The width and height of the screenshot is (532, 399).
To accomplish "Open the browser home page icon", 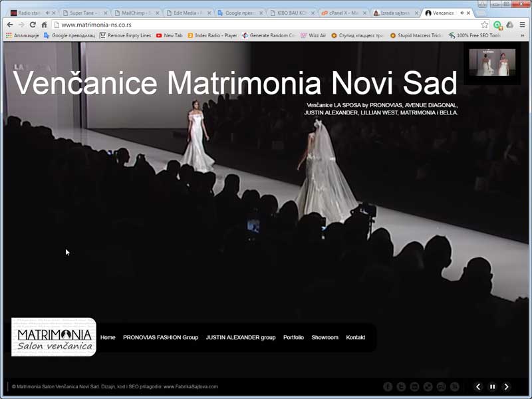I will [44, 25].
